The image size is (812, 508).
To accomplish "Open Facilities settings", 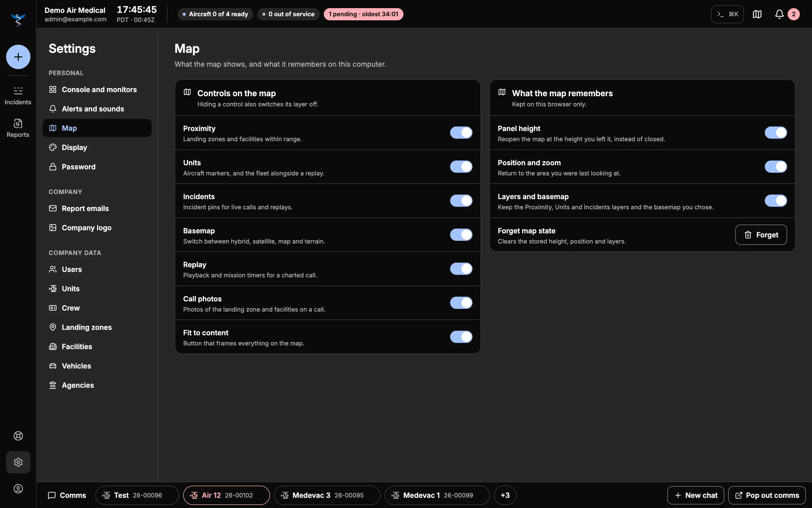I will [x=97, y=346].
